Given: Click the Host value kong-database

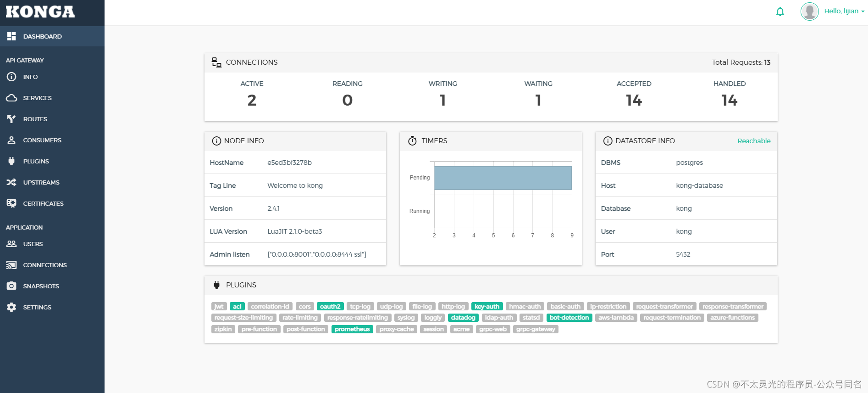Looking at the screenshot, I should tap(699, 185).
